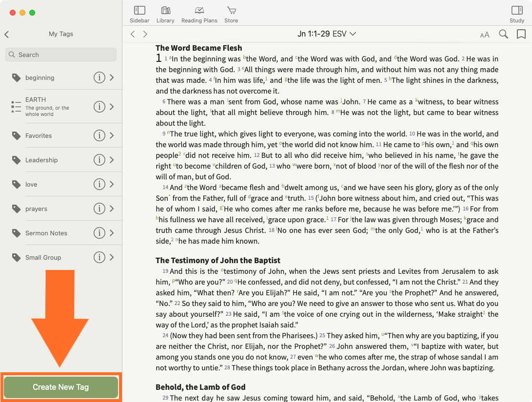This screenshot has width=532, height=402.
Task: Expand the Sermon Notes tag chevron
Action: (x=112, y=233)
